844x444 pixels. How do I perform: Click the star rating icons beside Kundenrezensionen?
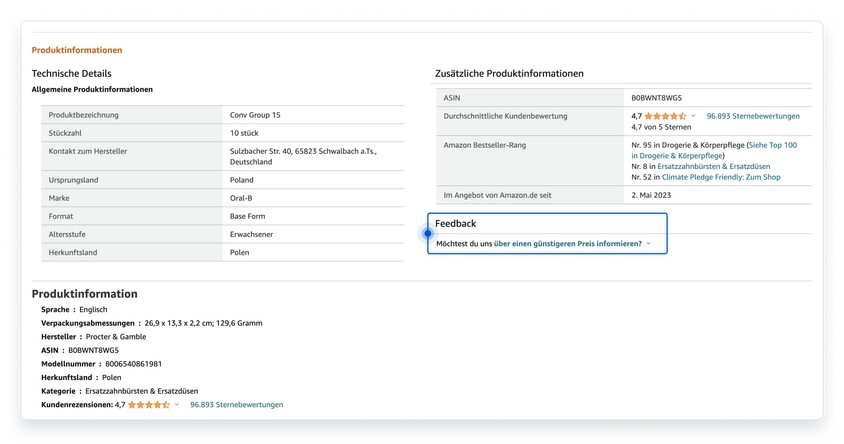click(149, 405)
